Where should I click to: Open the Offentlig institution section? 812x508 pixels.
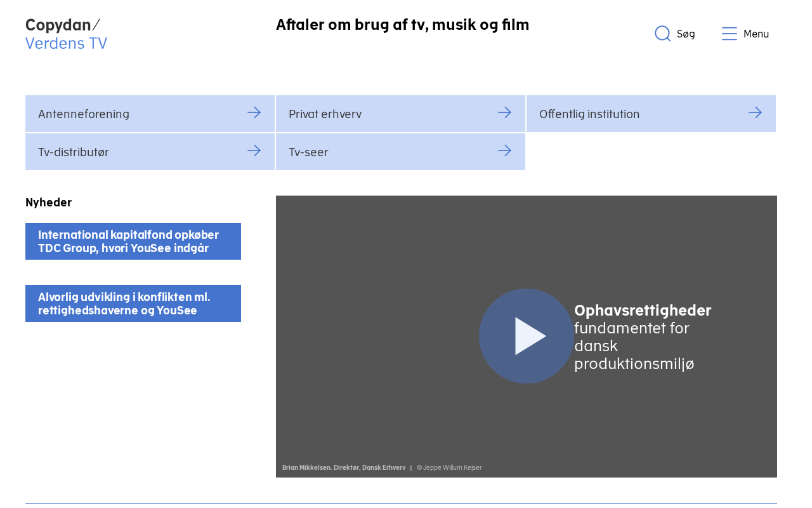click(651, 114)
